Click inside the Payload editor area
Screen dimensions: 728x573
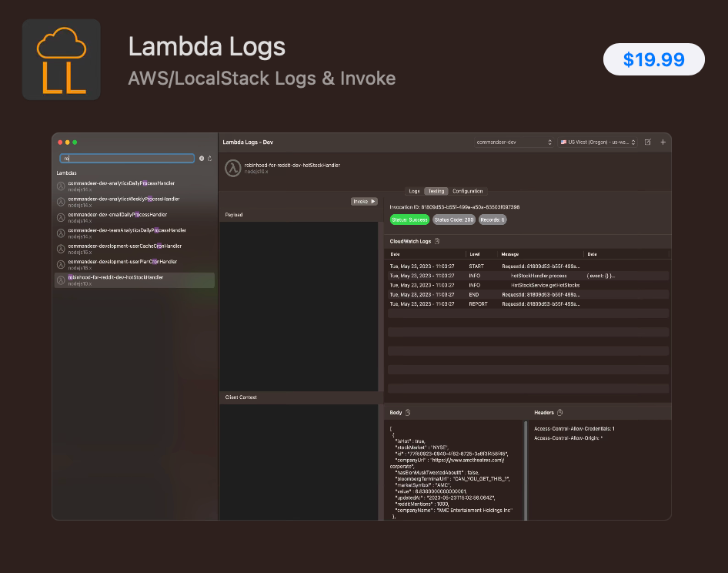click(299, 307)
